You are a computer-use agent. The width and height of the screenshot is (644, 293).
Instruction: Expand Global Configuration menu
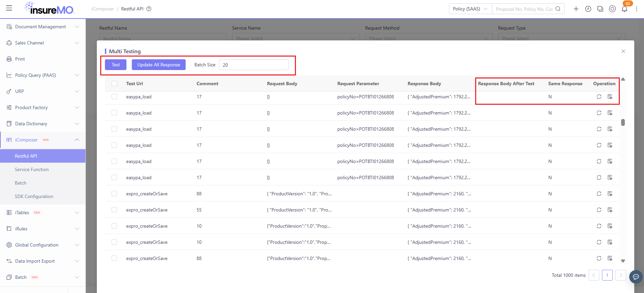43,245
